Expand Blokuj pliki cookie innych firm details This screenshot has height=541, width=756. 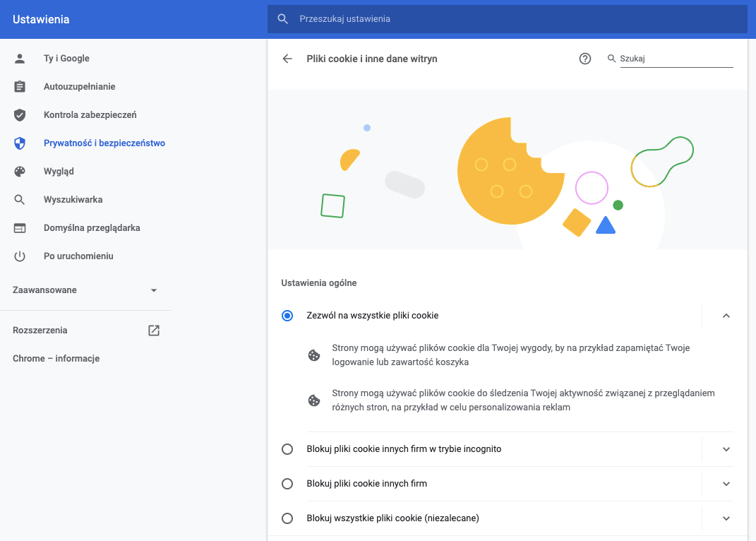point(726,484)
